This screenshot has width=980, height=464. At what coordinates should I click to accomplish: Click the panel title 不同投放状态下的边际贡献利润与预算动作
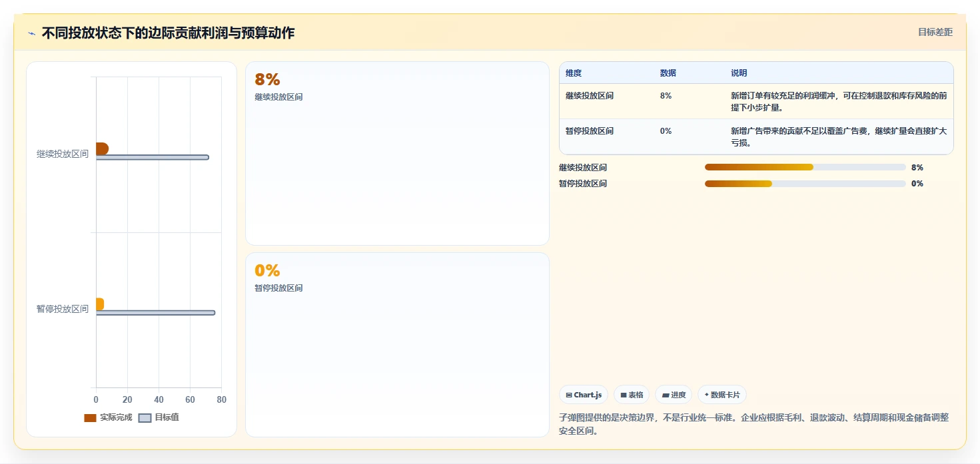(168, 33)
